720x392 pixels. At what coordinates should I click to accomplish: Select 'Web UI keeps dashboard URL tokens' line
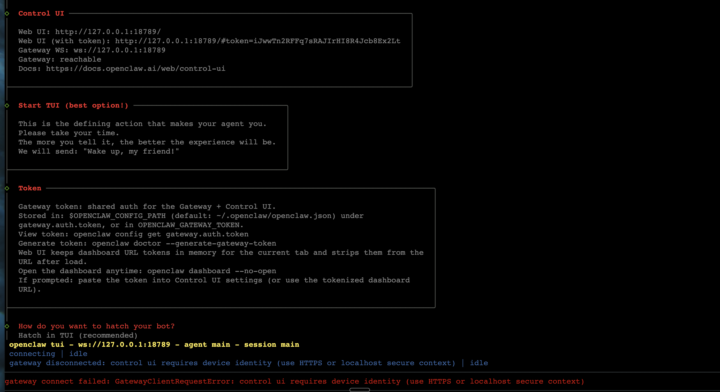[x=221, y=252]
